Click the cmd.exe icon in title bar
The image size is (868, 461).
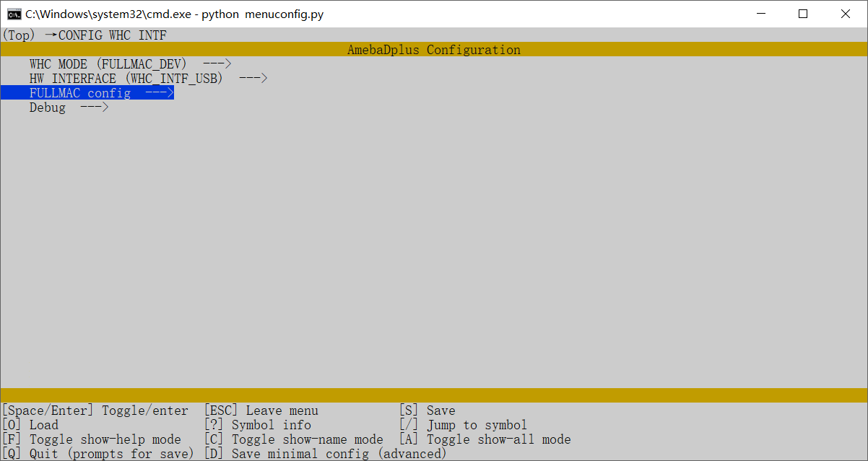[14, 14]
